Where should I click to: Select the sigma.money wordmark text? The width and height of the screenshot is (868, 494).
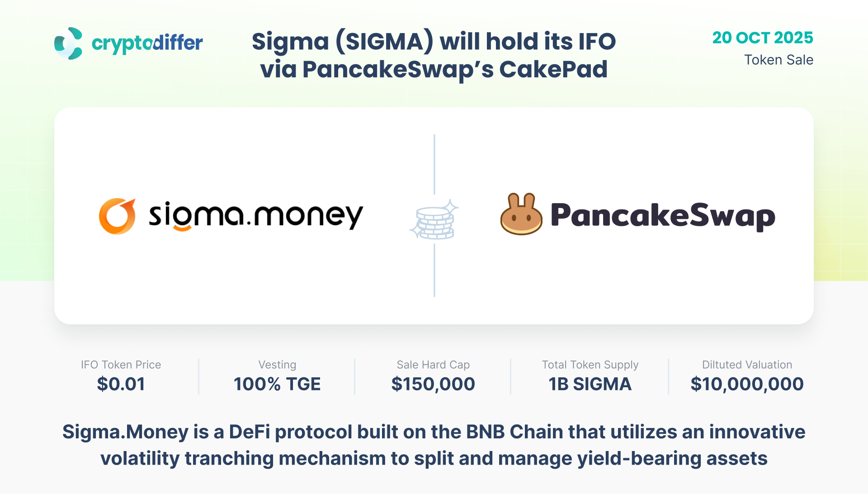coord(256,215)
